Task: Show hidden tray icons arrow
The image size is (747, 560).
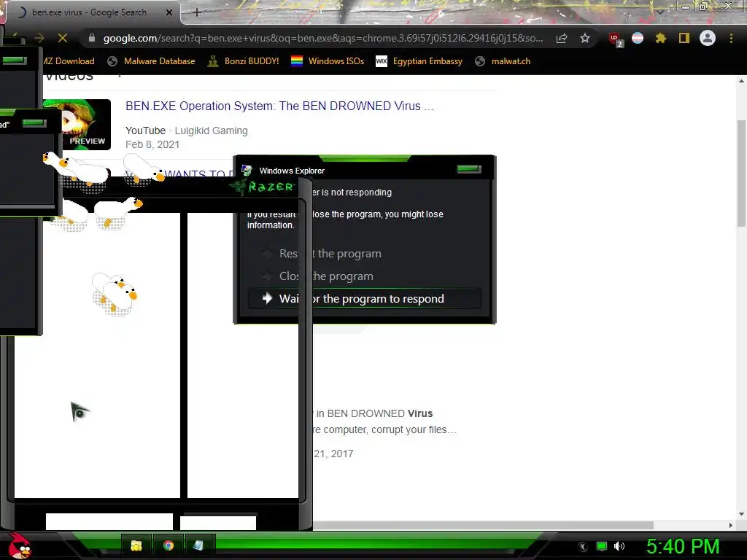Action: [x=582, y=547]
